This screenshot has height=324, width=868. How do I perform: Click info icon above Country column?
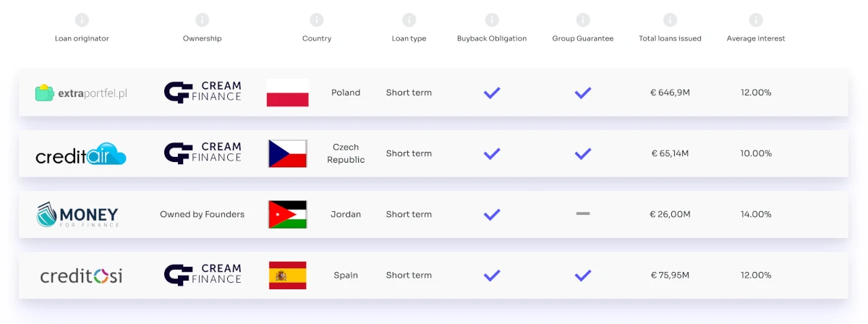[x=317, y=20]
